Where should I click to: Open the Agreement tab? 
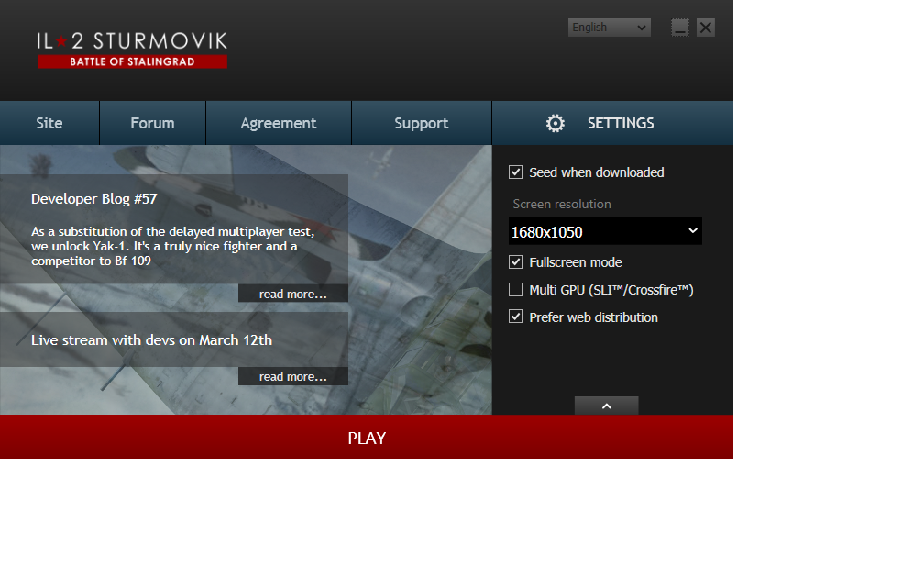279,123
